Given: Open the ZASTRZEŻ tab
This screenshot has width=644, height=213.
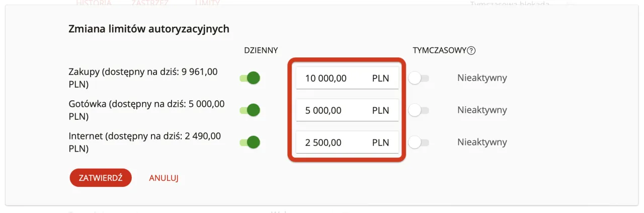Looking at the screenshot, I should point(150,3).
